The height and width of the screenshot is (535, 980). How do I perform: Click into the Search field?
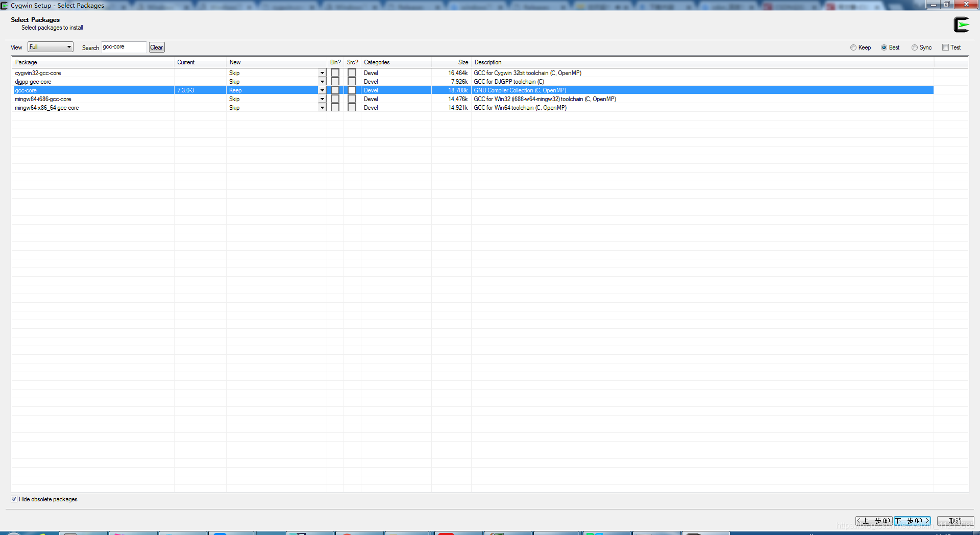(x=124, y=47)
